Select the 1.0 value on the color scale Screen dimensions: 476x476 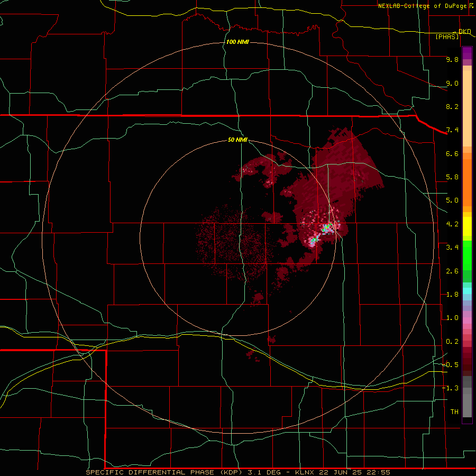pyautogui.click(x=452, y=318)
